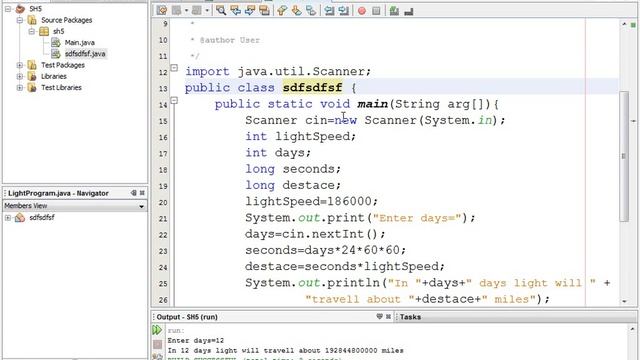Click the "import java.util.Scanner;" line

coord(278,71)
